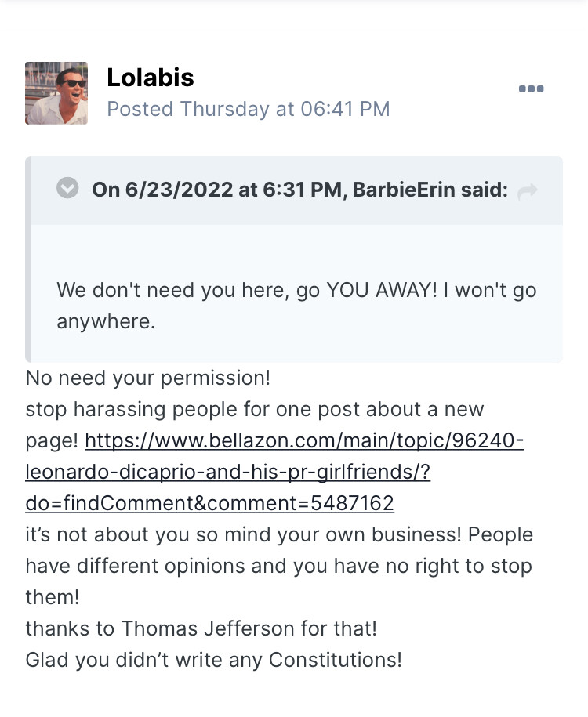This screenshot has height=717, width=588.
Task: Open the post options three-dot menu
Action: [x=531, y=89]
